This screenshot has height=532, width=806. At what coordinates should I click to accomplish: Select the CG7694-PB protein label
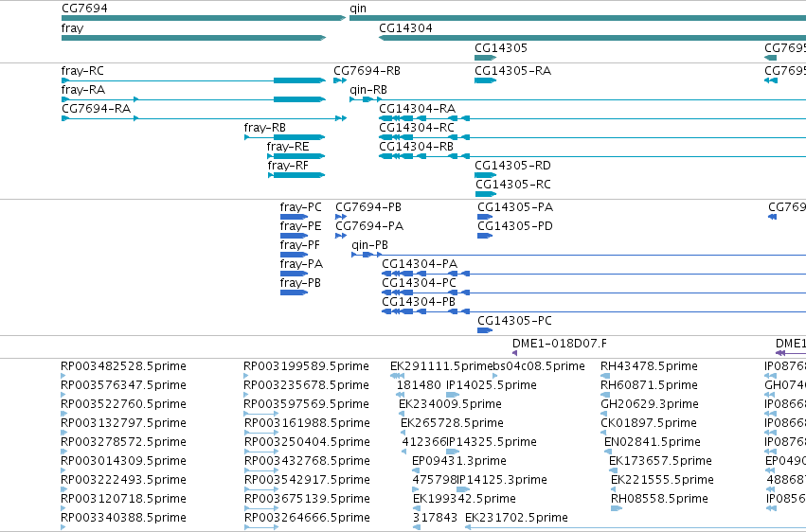coord(368,207)
